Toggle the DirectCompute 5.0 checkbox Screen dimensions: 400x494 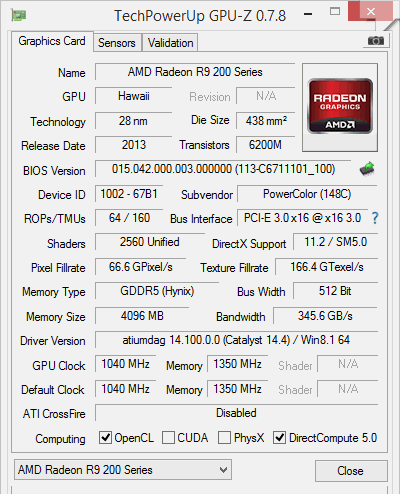pos(279,438)
